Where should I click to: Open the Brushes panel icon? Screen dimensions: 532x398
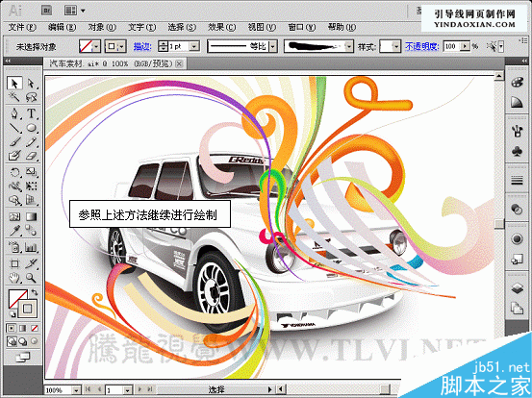click(x=517, y=131)
